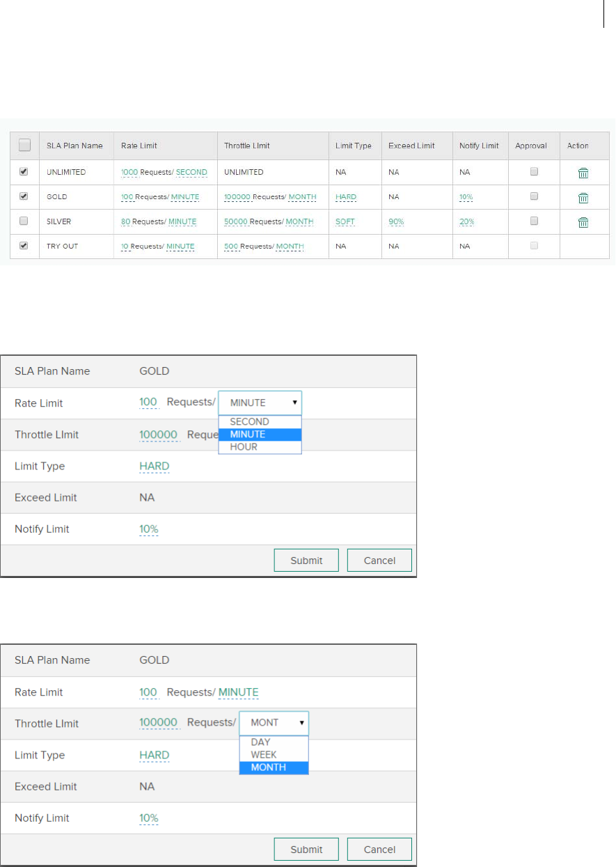Edit the SILVER exceed limit 90% value
616x867 pixels.
coord(397,222)
